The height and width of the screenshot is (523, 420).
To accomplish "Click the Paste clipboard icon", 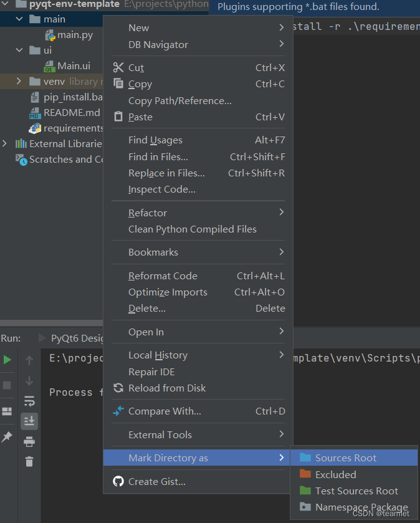I will (118, 117).
